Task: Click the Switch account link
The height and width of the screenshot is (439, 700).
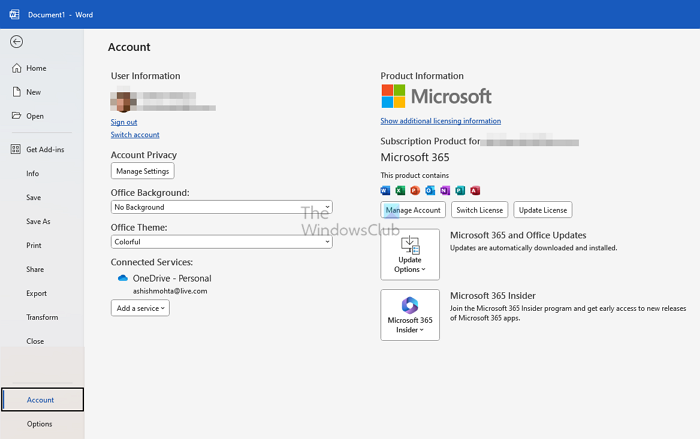Action: (135, 134)
